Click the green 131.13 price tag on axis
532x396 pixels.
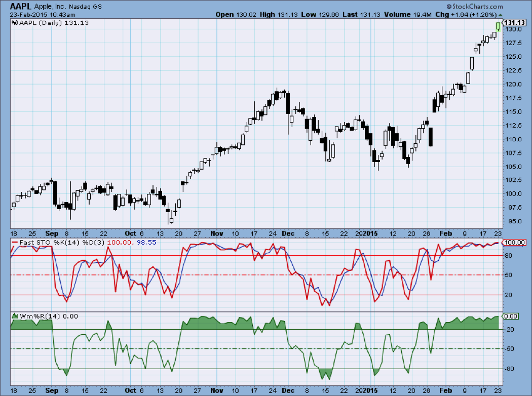tap(516, 23)
